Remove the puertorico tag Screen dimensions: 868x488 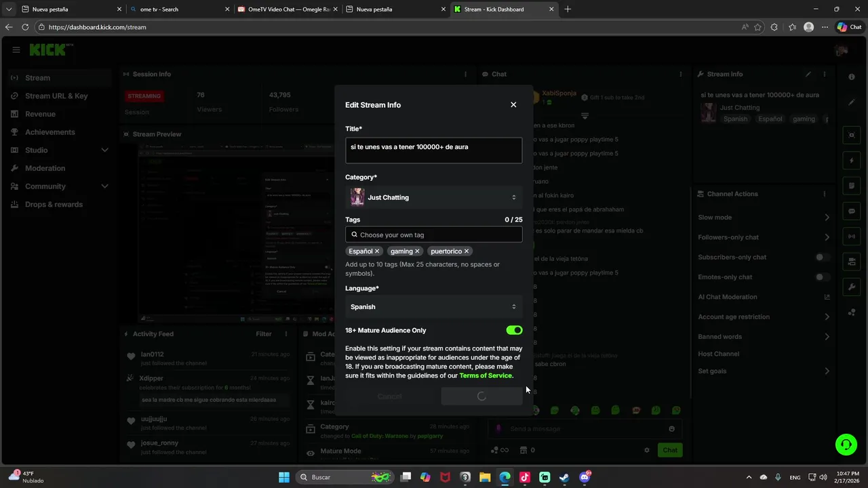pos(467,251)
